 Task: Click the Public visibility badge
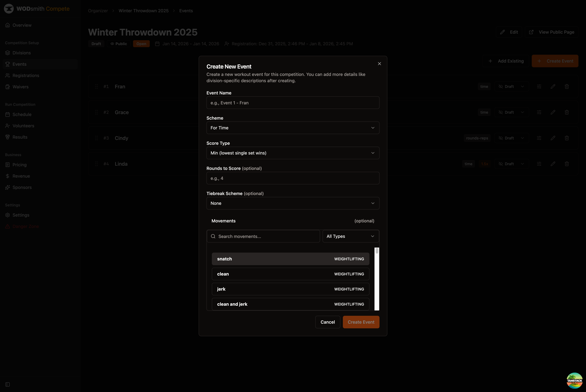pos(119,44)
